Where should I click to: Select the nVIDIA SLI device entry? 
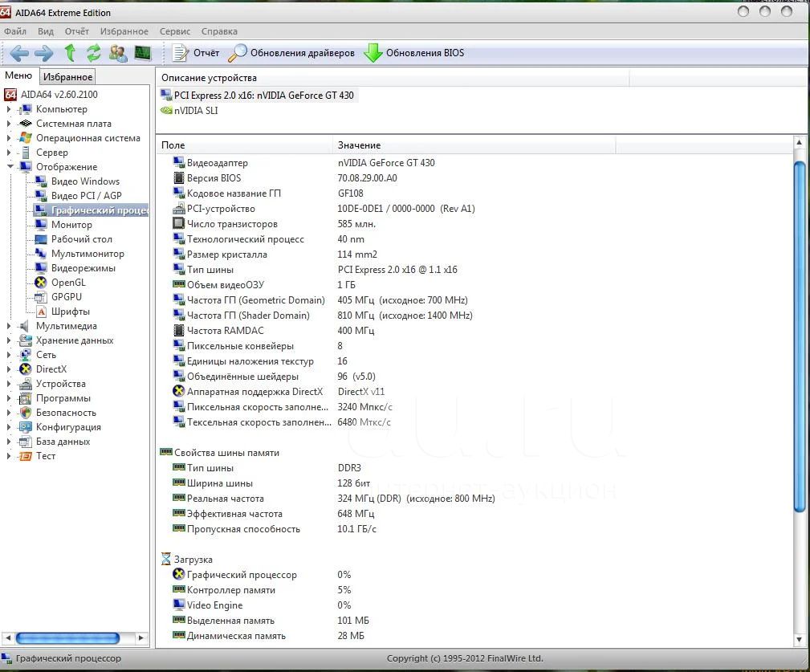click(189, 111)
